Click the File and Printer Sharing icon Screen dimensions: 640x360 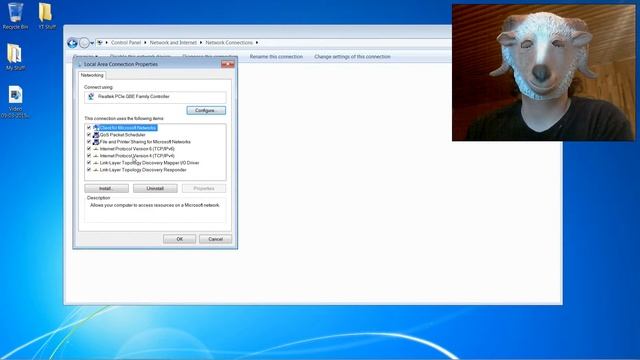tap(96, 142)
